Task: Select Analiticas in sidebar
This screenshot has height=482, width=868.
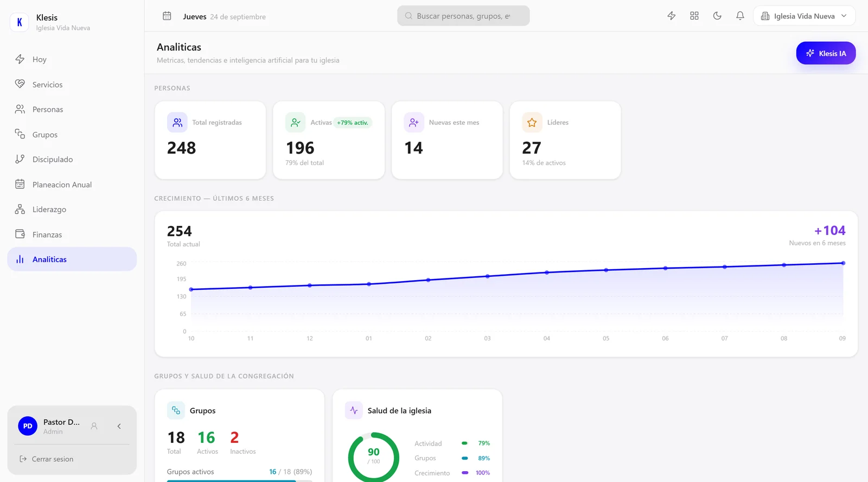Action: tap(72, 259)
